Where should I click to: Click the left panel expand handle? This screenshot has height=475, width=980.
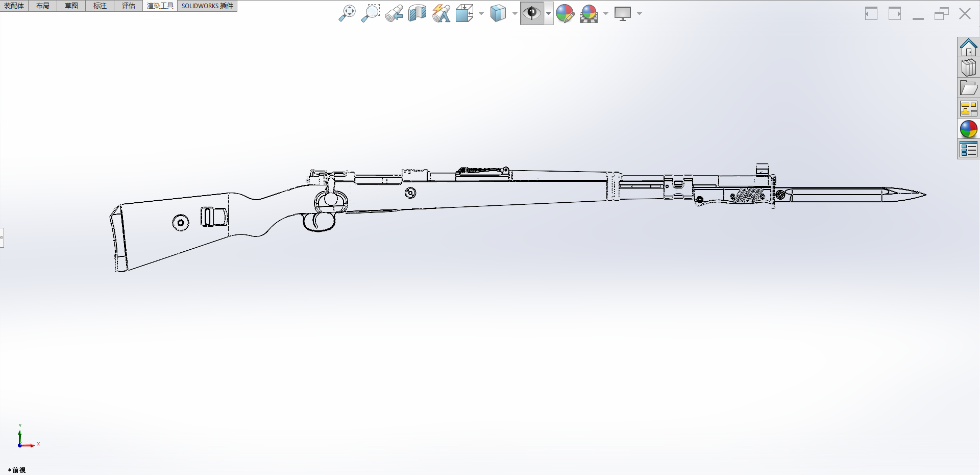pos(2,237)
